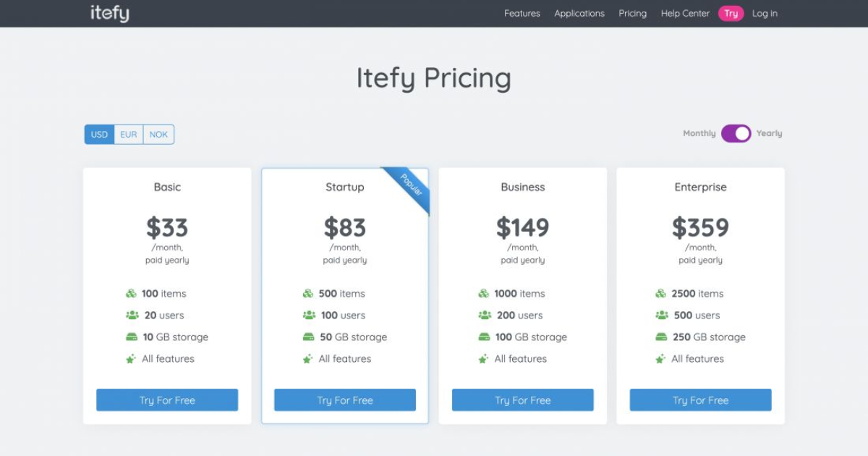Click the storage icon in the Basic plan

131,337
